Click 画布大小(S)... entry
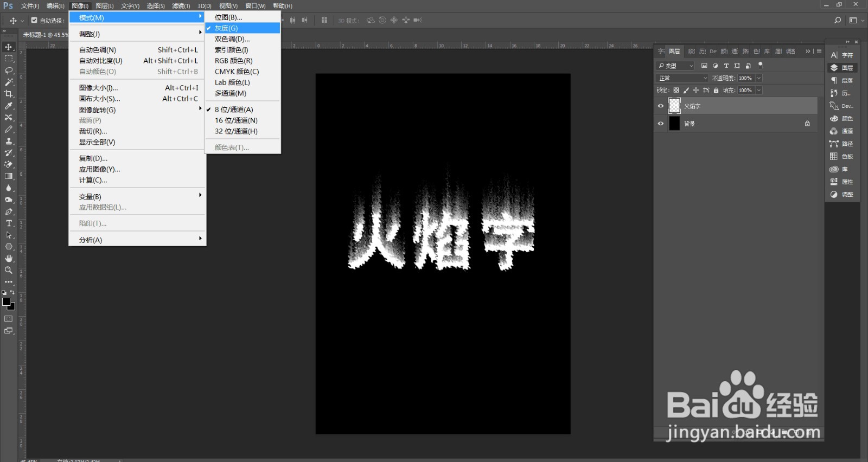Viewport: 868px width, 462px height. pyautogui.click(x=138, y=99)
